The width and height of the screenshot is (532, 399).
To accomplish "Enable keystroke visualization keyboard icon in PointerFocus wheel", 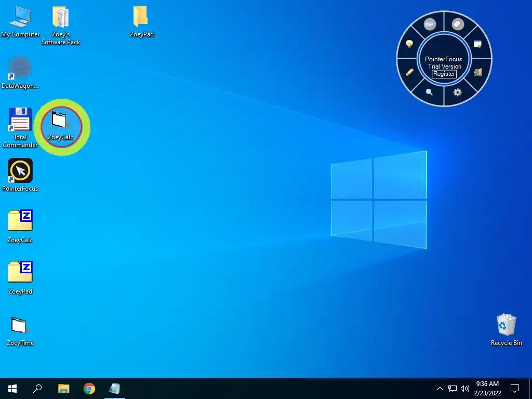I will coord(430,24).
